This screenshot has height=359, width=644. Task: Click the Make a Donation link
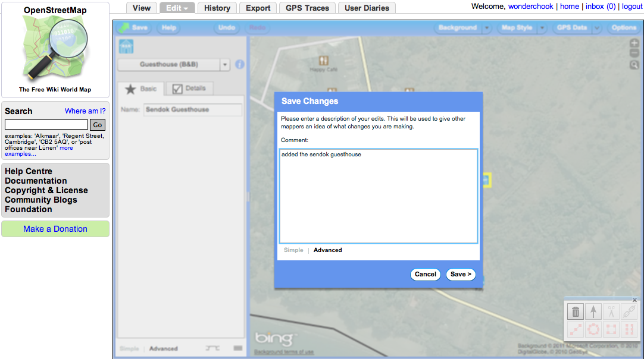coord(55,229)
